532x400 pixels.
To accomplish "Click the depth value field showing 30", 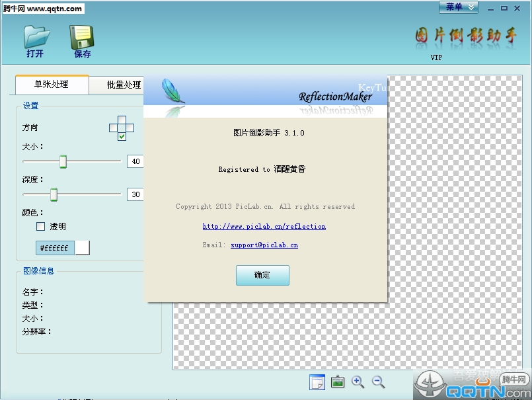I will [135, 194].
